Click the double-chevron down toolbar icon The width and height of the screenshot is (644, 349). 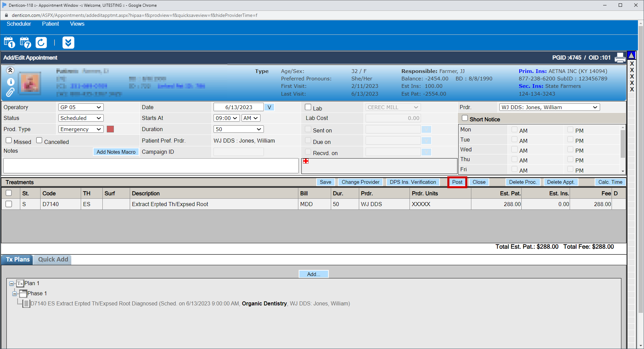(68, 43)
